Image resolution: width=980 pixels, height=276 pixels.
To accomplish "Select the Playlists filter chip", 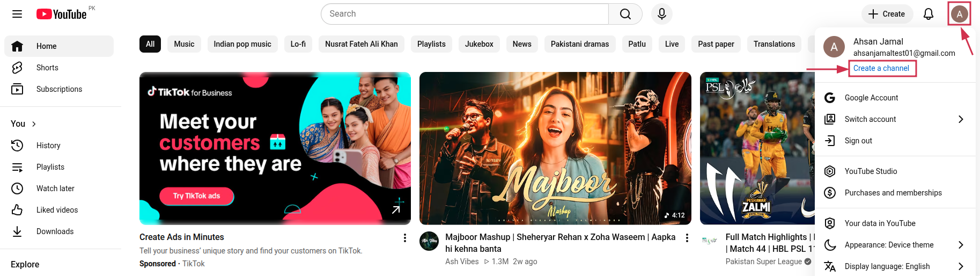I will click(x=431, y=44).
